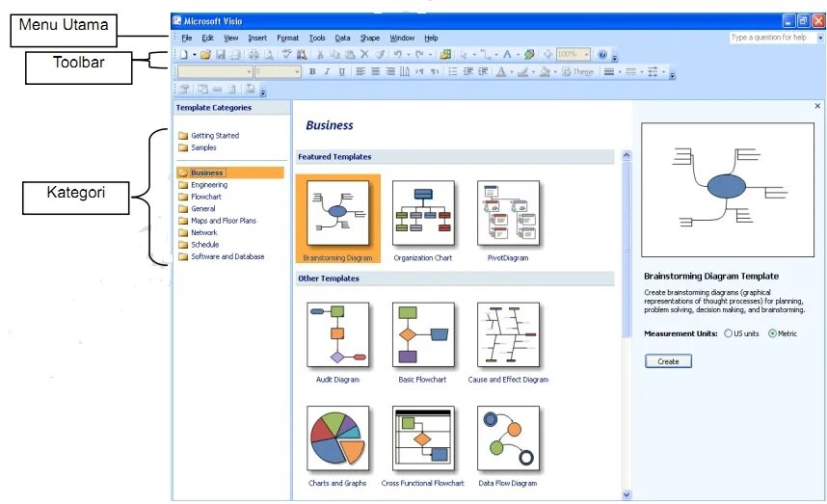This screenshot has height=504, width=827.
Task: Click the Open folder icon in toolbar
Action: (x=205, y=54)
